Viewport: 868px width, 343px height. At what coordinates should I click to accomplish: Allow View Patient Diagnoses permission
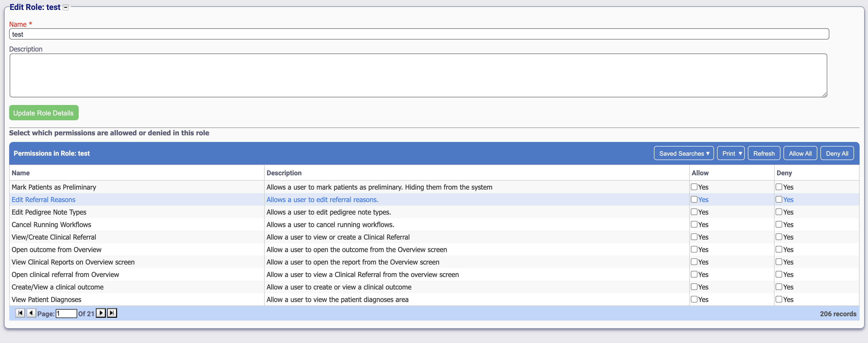pyautogui.click(x=694, y=299)
